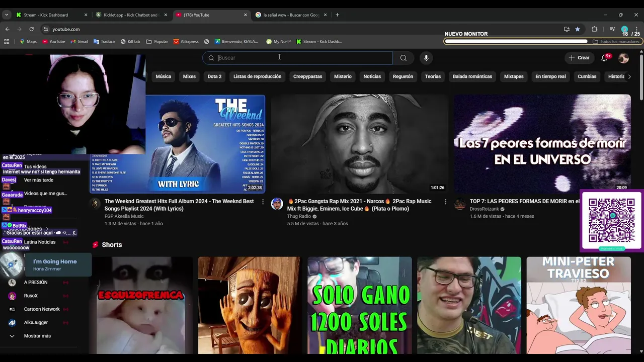View site information icon beside youtube.com
644x362 pixels.
pyautogui.click(x=46, y=29)
